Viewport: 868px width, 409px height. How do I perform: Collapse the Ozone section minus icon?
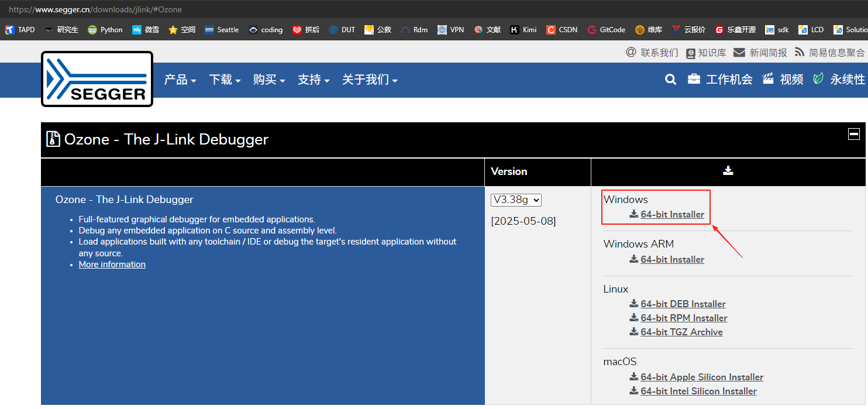point(854,134)
